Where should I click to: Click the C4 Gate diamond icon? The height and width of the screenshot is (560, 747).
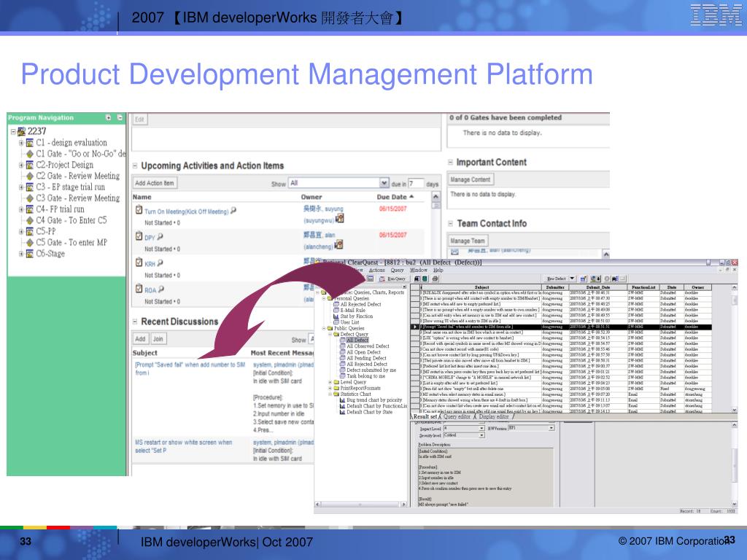pyautogui.click(x=30, y=220)
